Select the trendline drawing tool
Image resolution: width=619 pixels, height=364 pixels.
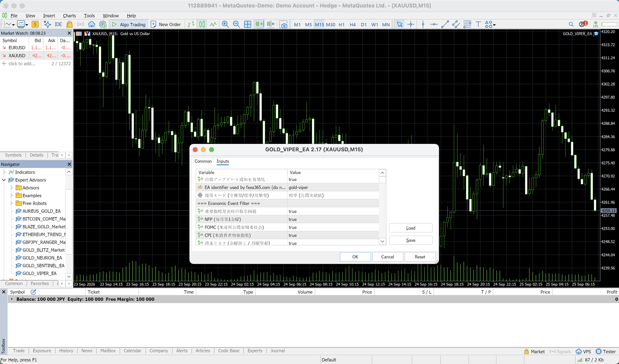pos(445,24)
